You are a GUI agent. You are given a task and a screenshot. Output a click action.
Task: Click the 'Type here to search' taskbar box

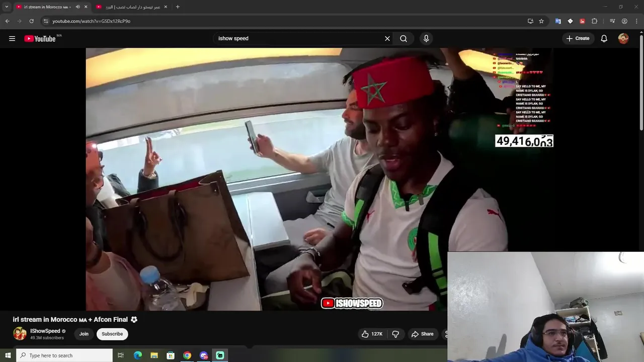64,355
